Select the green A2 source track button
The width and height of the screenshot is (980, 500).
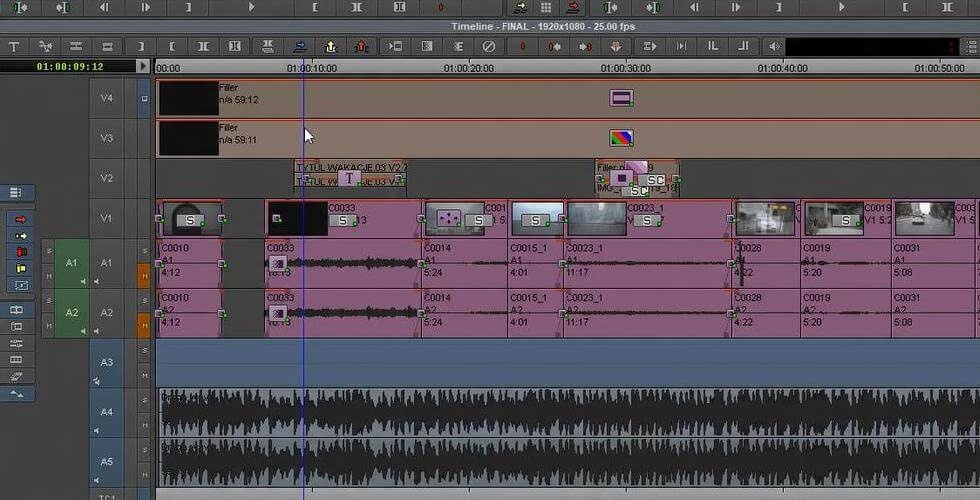pyautogui.click(x=71, y=312)
